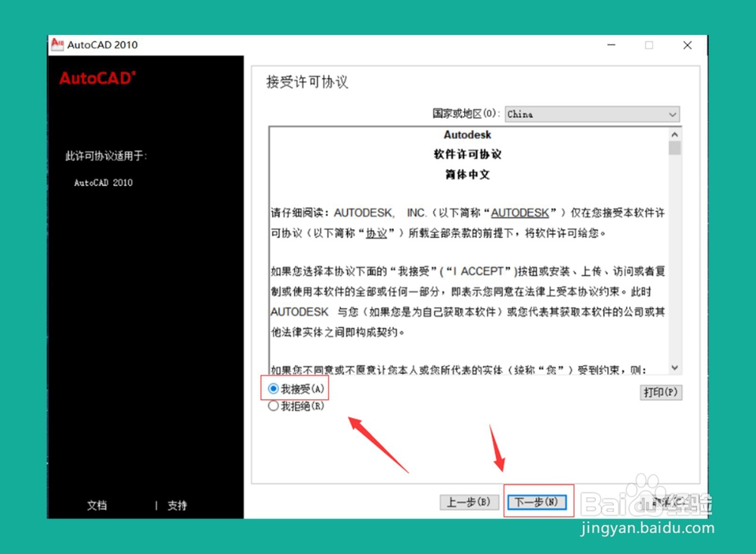Screen dimensions: 756x554
Task: Close the AutoCAD 2010 installer window
Action: tap(687, 45)
